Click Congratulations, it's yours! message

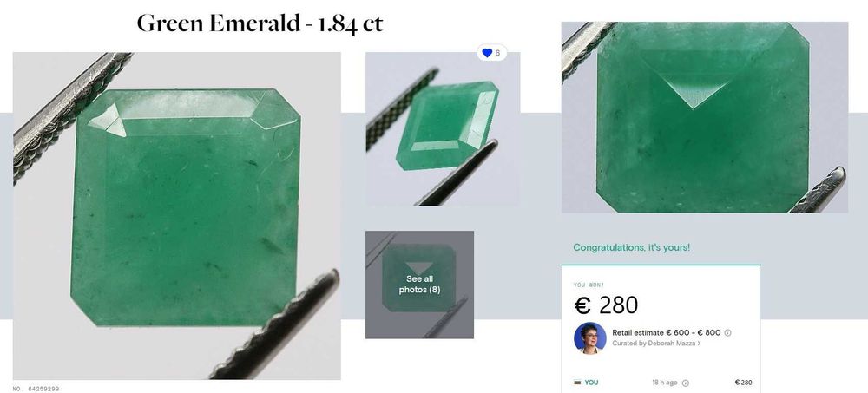coord(632,247)
